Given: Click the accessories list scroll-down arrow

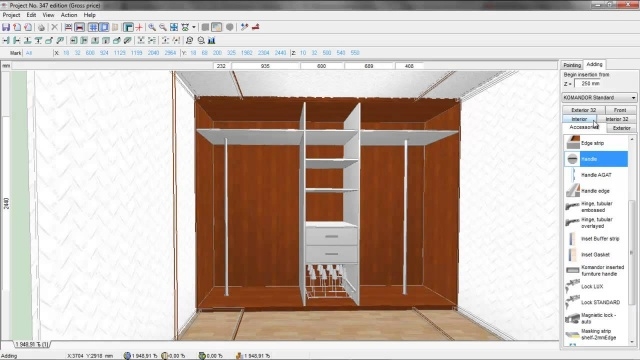Looking at the screenshot, I should click(x=632, y=342).
